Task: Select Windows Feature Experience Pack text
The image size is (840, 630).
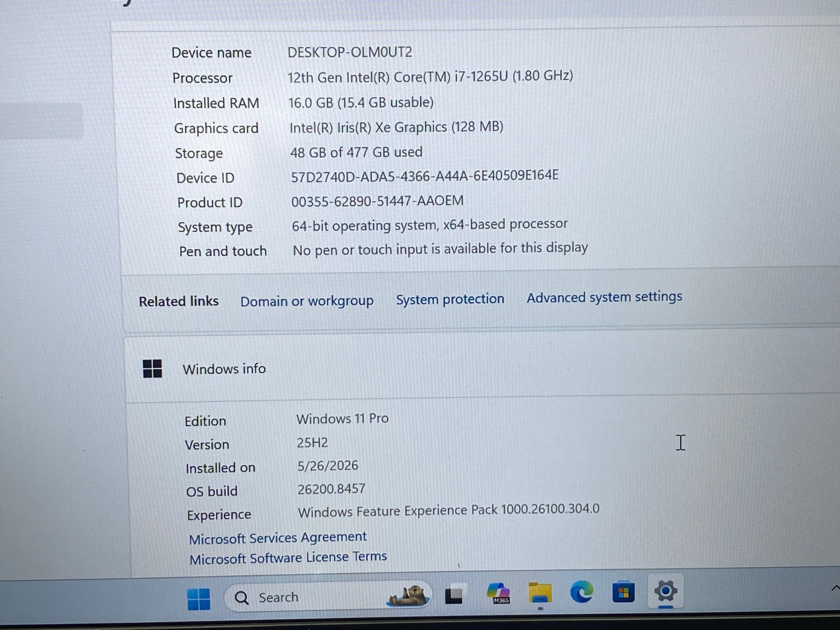Action: coord(448,510)
